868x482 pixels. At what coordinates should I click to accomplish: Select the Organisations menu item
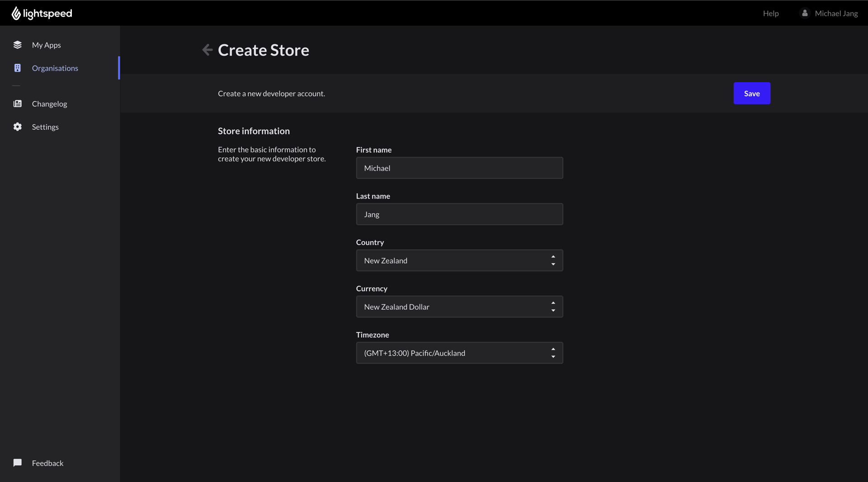(55, 68)
